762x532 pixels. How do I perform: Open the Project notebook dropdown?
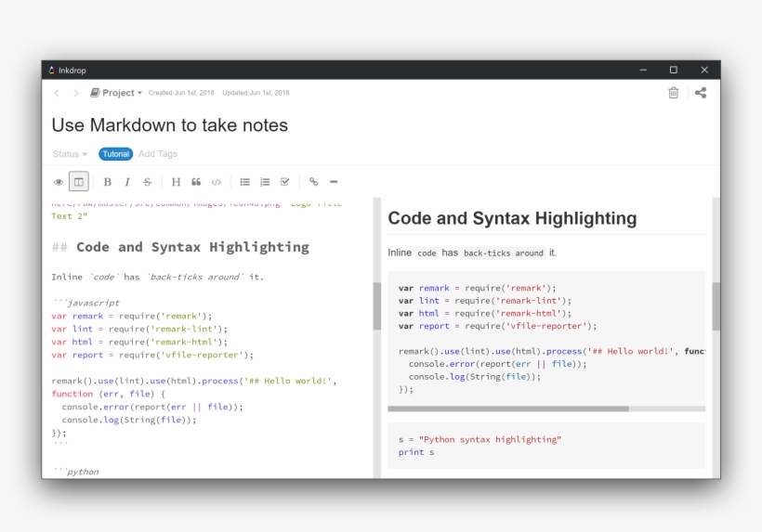116,93
